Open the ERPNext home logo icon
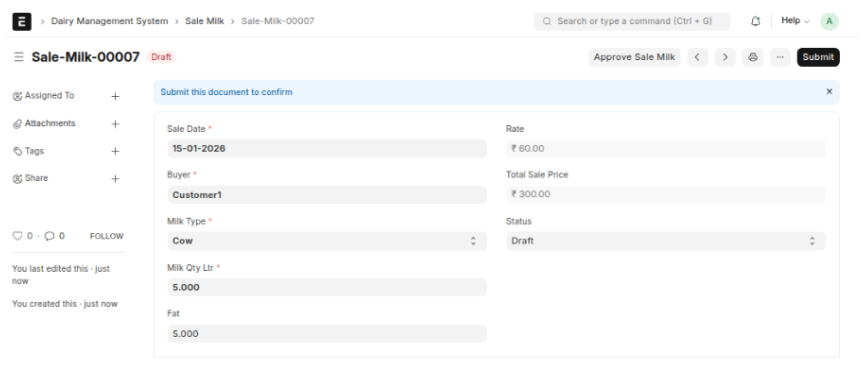The width and height of the screenshot is (864, 382). (21, 21)
